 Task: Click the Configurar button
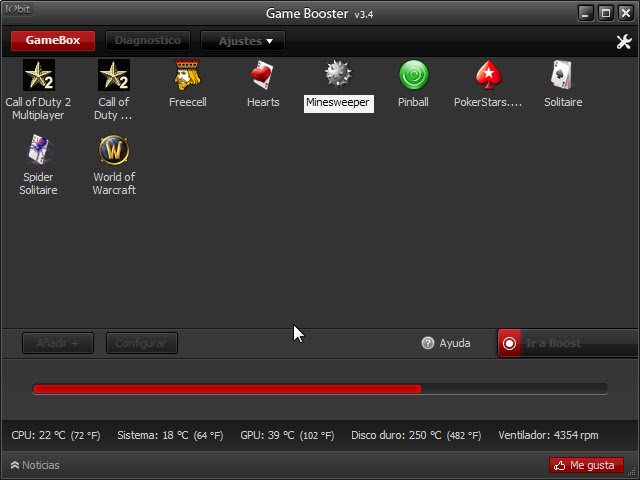click(142, 343)
